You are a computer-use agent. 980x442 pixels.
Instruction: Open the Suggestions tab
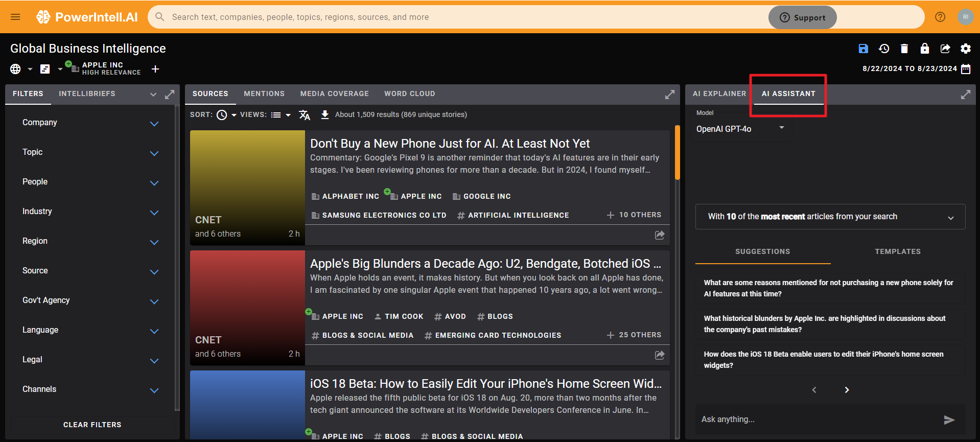click(763, 252)
